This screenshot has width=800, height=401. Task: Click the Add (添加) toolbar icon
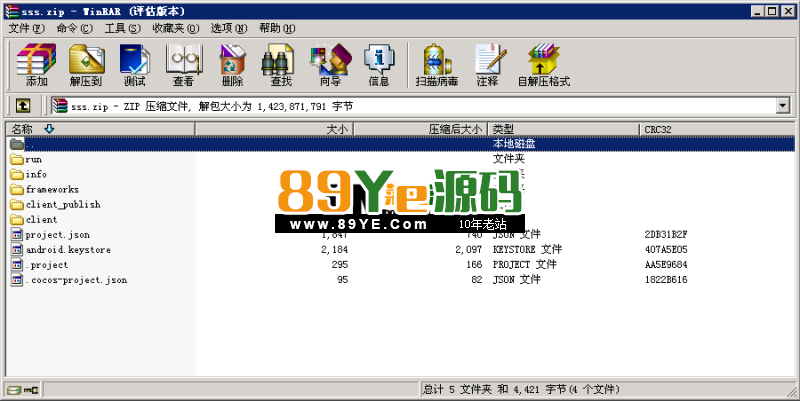coord(36,65)
